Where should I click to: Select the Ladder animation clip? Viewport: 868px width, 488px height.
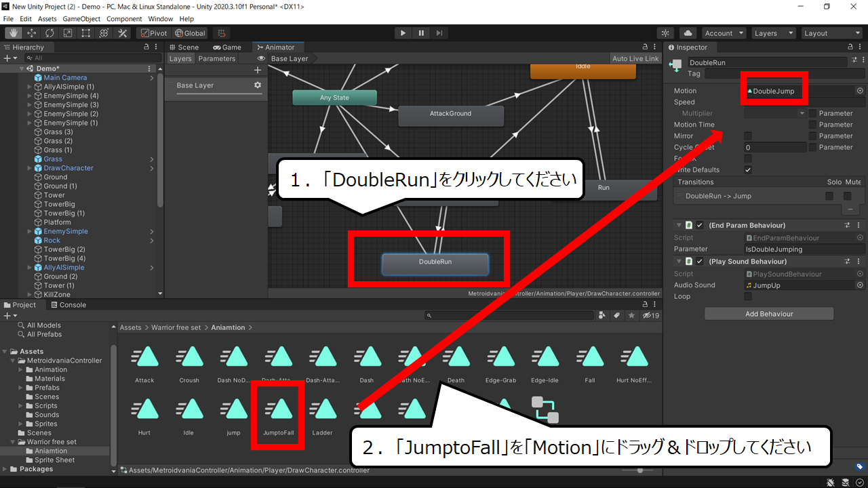click(x=323, y=417)
